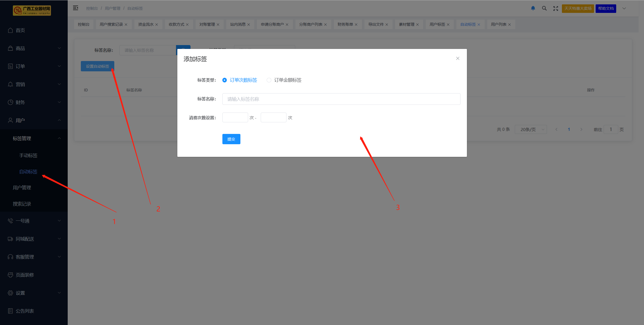Close the 用户列表 tab
644x325 pixels.
pos(509,25)
